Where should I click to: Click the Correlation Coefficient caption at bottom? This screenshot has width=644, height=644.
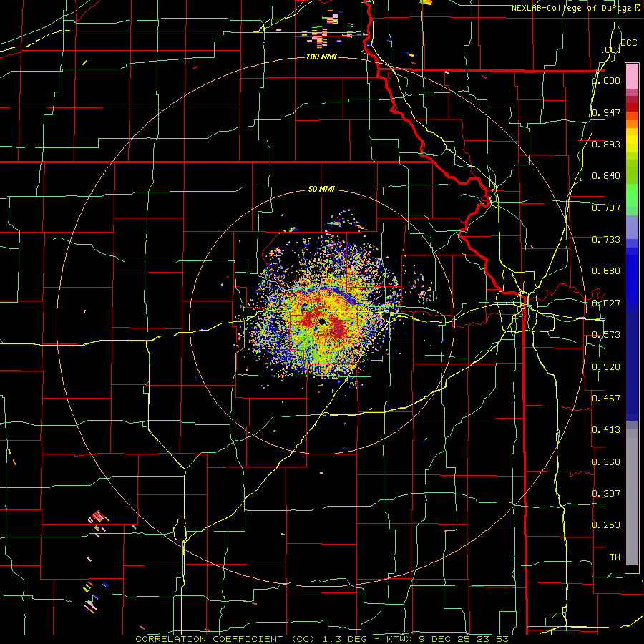tap(322, 639)
